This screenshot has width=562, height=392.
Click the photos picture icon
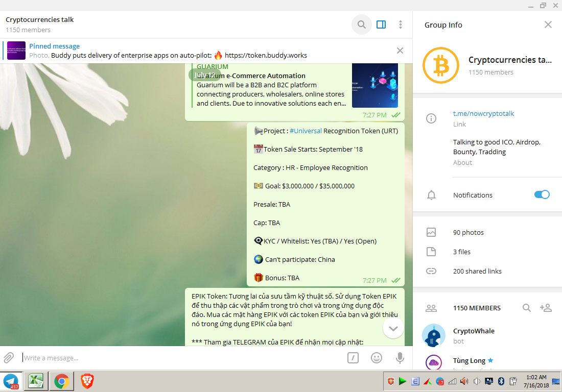tap(431, 232)
